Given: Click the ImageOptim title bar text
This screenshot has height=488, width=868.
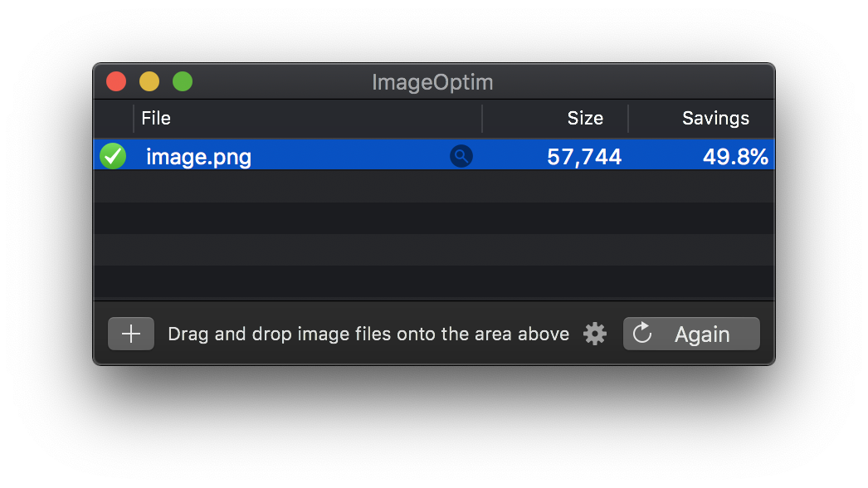Looking at the screenshot, I should [432, 82].
